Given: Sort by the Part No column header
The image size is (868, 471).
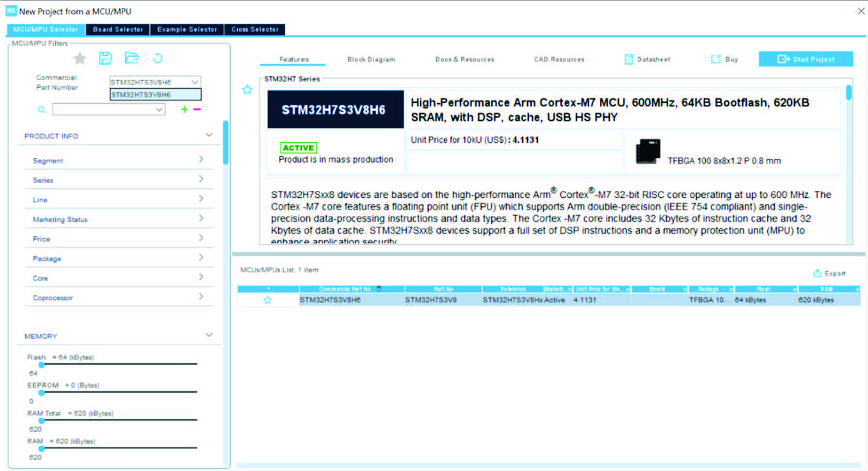Looking at the screenshot, I should click(x=443, y=289).
